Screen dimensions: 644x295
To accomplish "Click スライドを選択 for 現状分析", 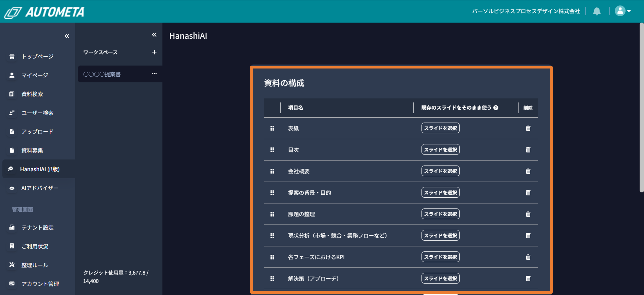I will point(440,235).
